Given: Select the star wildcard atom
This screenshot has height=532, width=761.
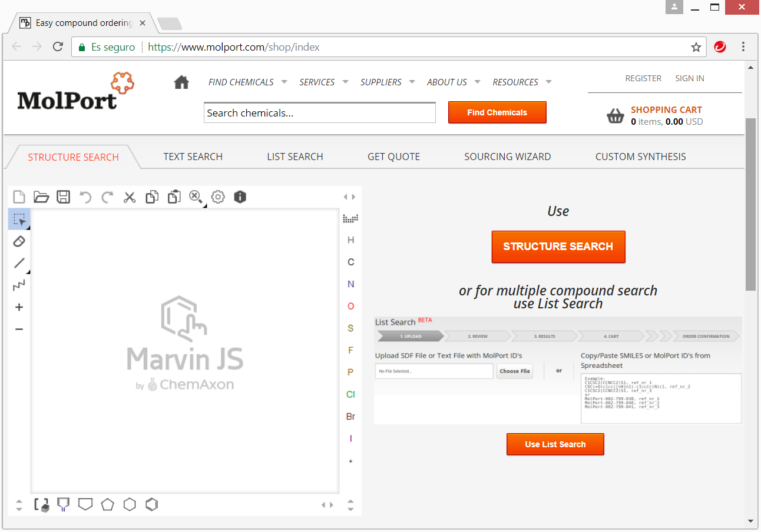Looking at the screenshot, I should tap(351, 461).
